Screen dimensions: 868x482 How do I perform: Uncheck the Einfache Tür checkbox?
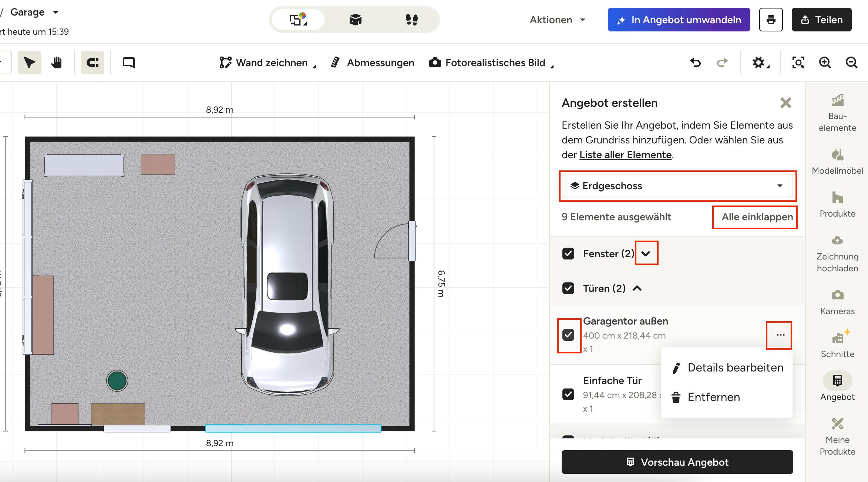click(x=568, y=394)
